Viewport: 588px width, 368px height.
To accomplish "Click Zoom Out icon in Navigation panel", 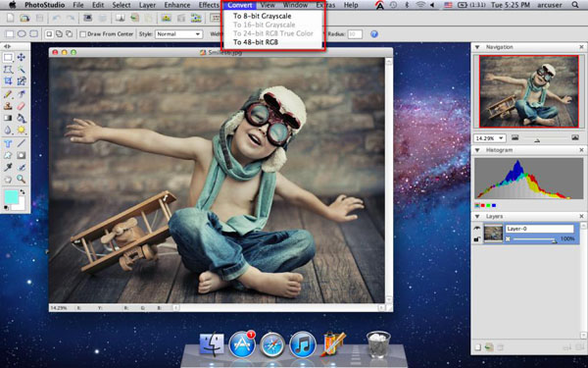I will [x=514, y=137].
